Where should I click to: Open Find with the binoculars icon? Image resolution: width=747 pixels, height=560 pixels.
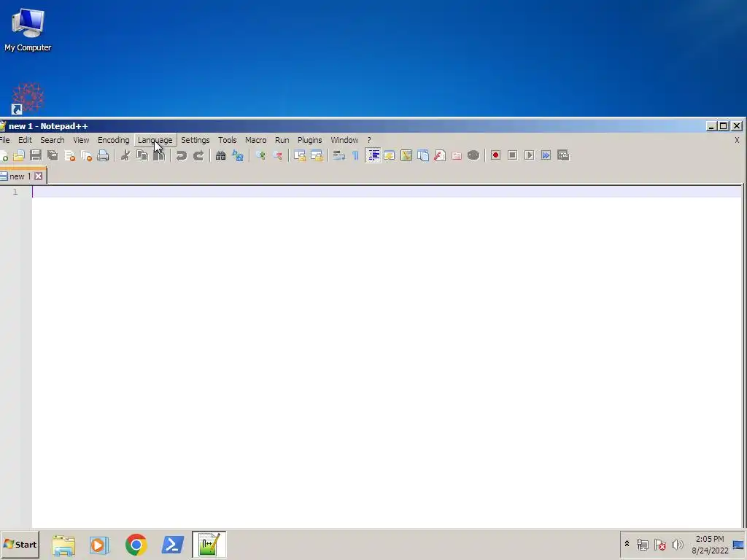coord(220,156)
